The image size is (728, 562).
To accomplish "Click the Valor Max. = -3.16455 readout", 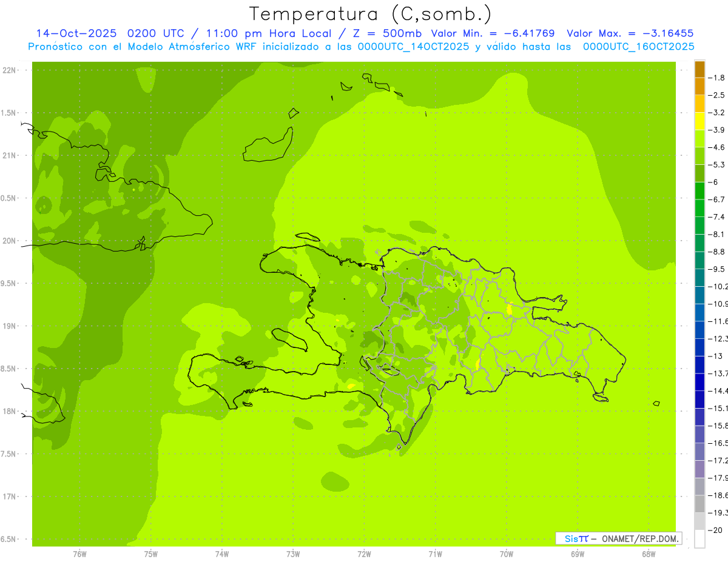I will click(x=630, y=33).
